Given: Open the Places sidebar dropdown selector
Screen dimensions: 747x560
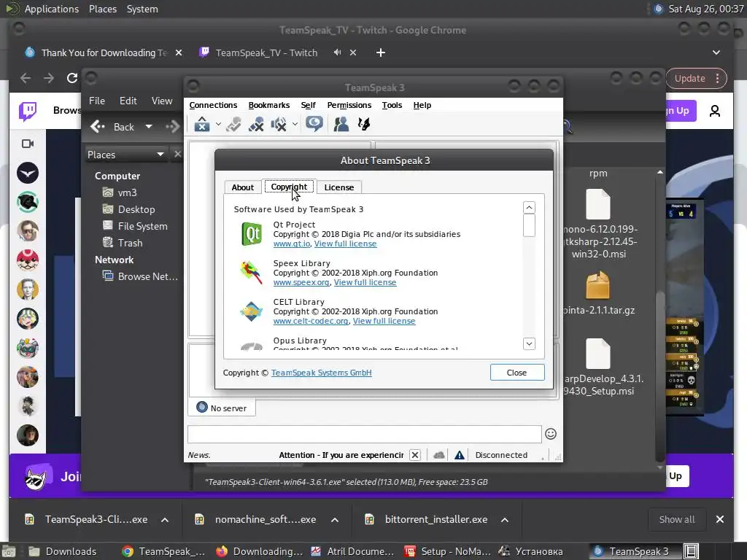Looking at the screenshot, I should [x=127, y=155].
